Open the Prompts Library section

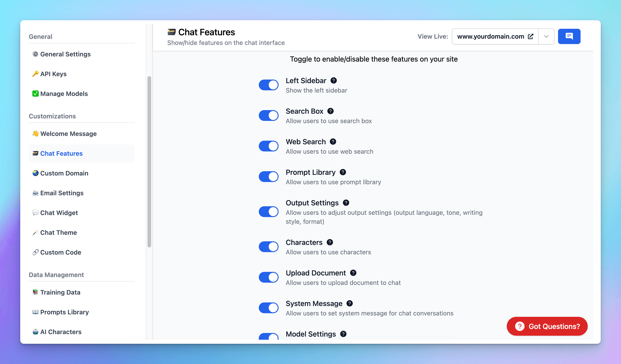pyautogui.click(x=64, y=312)
